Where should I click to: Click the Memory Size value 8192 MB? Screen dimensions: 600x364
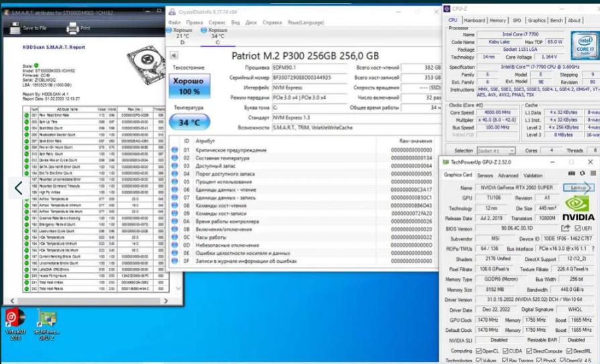495,290
